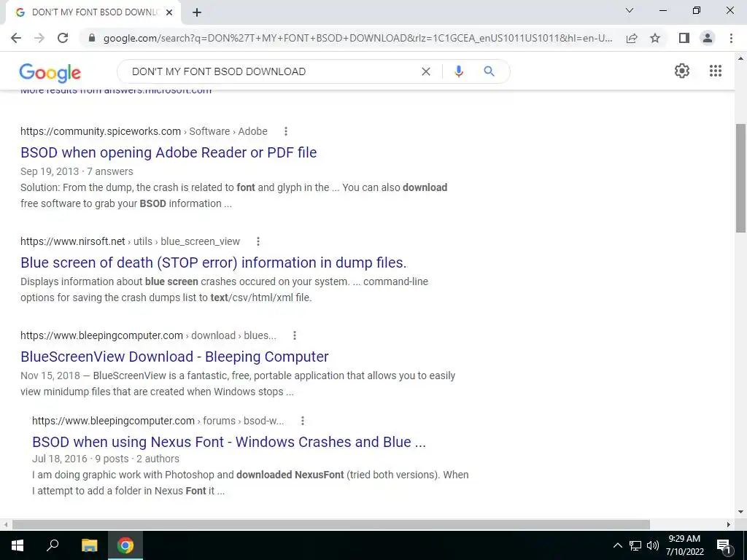This screenshot has width=747, height=560.
Task: Go back to the previous page
Action: coord(16,38)
